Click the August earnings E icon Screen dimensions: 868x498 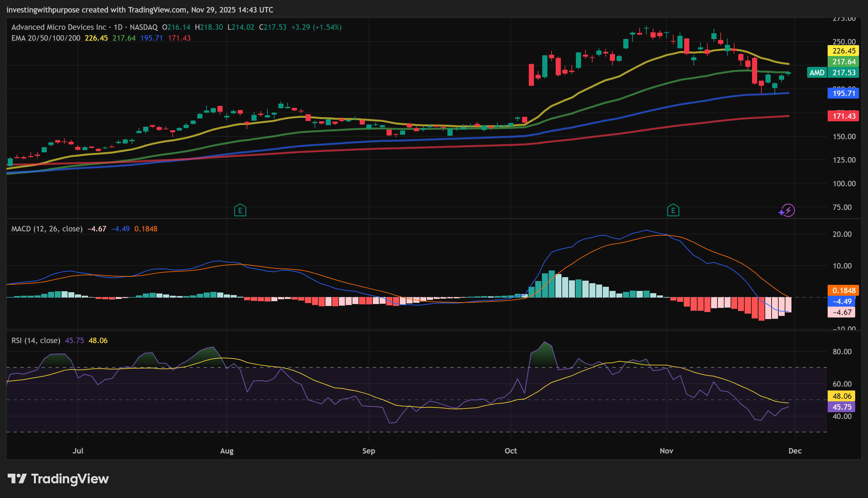(x=240, y=210)
